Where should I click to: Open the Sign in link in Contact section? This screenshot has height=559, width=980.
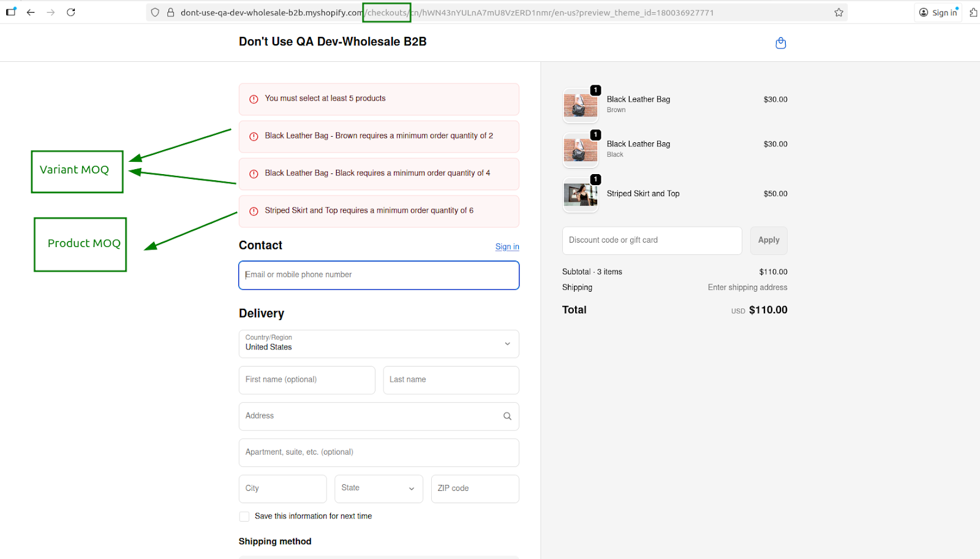(x=507, y=246)
